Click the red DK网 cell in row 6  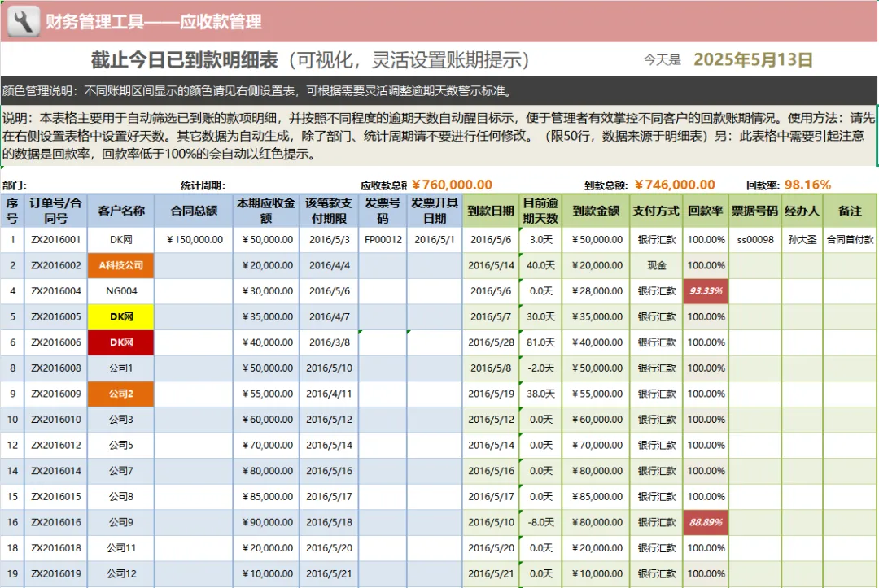pyautogui.click(x=121, y=342)
